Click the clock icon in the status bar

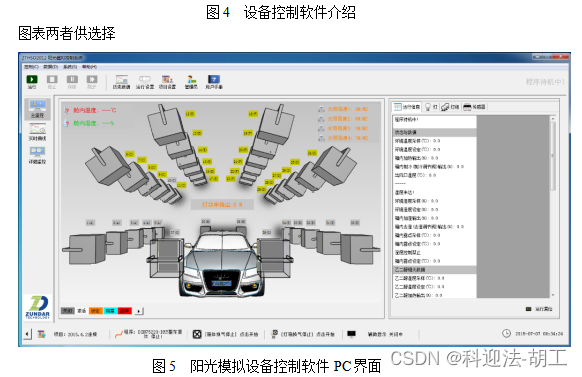coord(506,333)
